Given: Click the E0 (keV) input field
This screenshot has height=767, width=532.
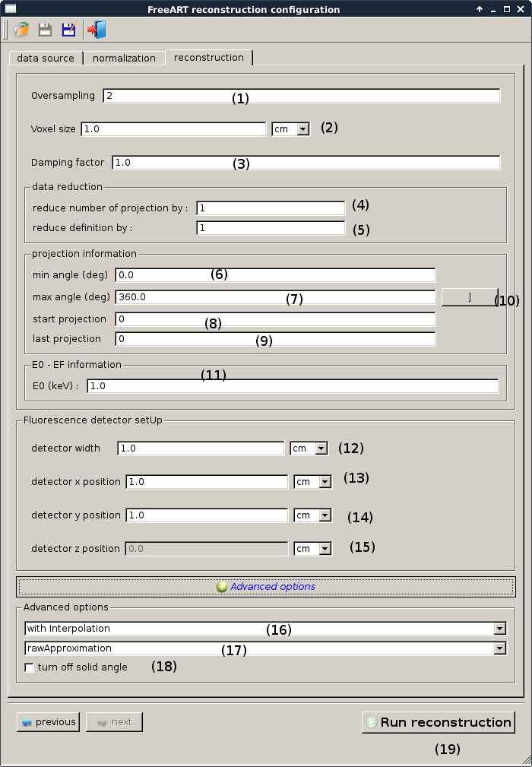Looking at the screenshot, I should 293,386.
